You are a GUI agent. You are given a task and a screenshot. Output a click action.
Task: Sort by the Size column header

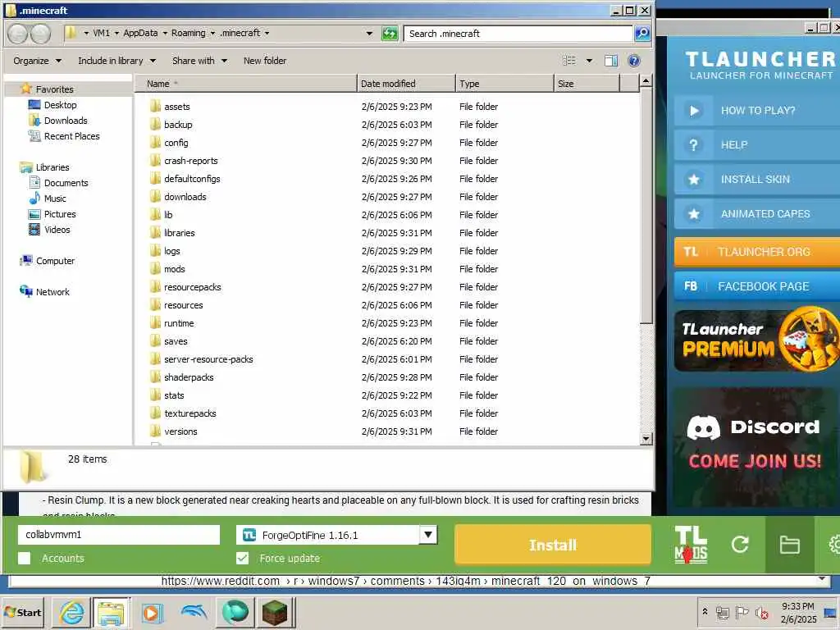coord(587,84)
